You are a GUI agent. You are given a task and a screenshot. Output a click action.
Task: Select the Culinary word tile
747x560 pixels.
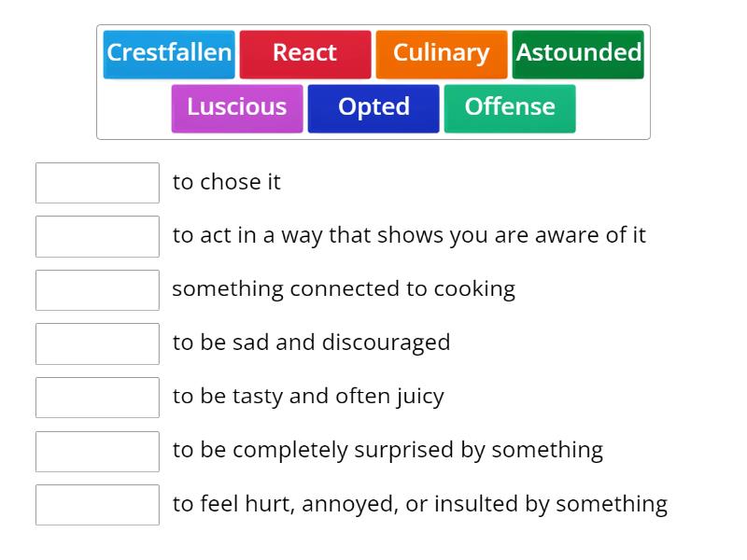[x=441, y=53]
